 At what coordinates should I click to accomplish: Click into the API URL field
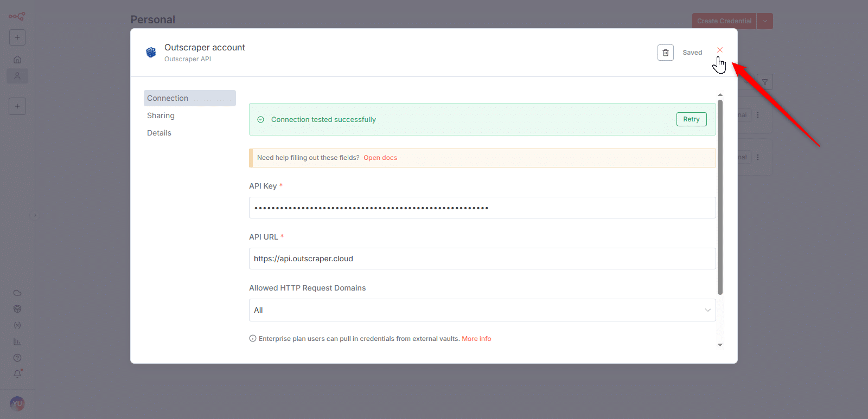pos(482,259)
